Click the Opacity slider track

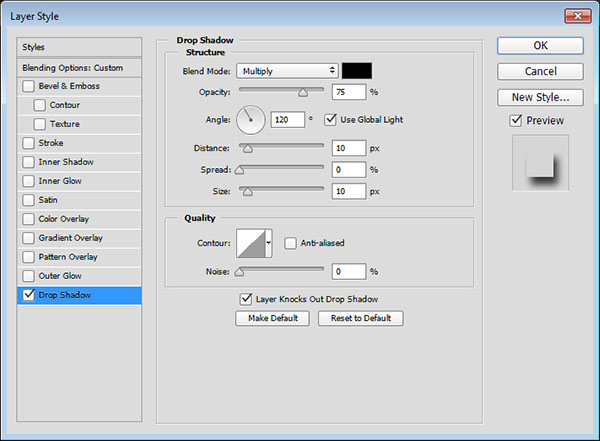click(280, 92)
